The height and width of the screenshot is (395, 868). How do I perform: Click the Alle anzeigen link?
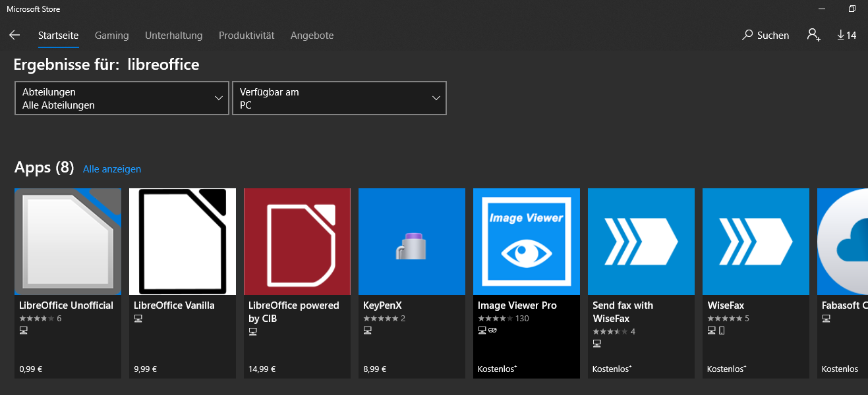[x=112, y=169]
